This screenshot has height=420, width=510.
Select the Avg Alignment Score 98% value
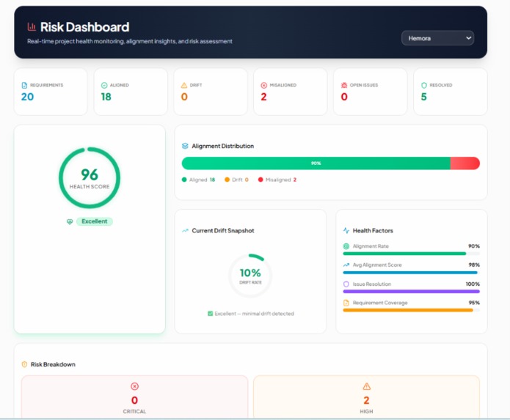pos(474,265)
